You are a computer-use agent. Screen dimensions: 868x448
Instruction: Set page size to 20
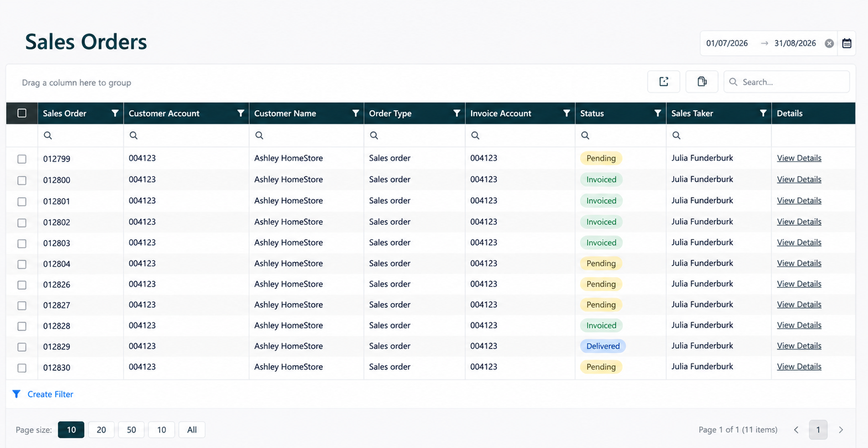click(101, 430)
